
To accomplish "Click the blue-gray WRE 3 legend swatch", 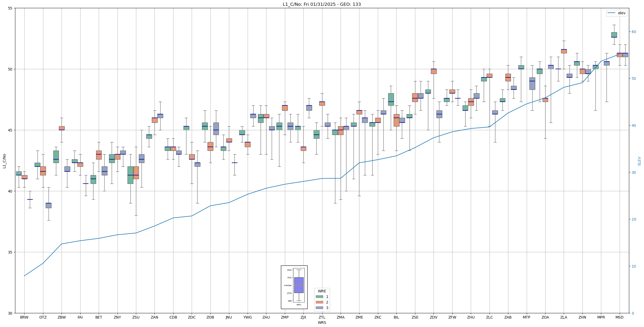I will (x=319, y=308).
